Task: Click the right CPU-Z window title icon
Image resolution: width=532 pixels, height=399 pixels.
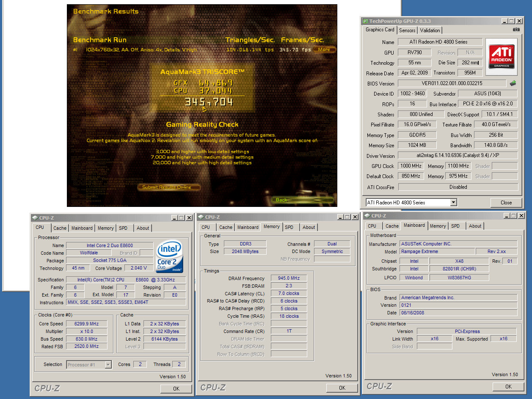Action: pyautogui.click(x=367, y=215)
